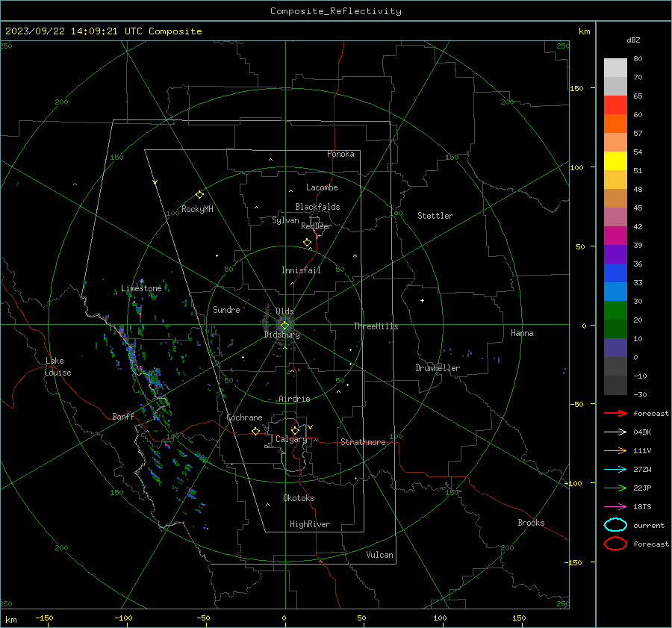Image resolution: width=672 pixels, height=628 pixels.
Task: Select the RedDeer city label
Action: (317, 226)
